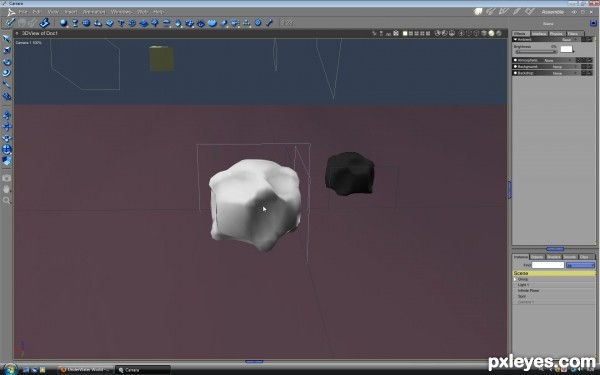Viewport: 600px width, 375px height.
Task: Collapse the Ambient section triangle
Action: click(x=515, y=39)
